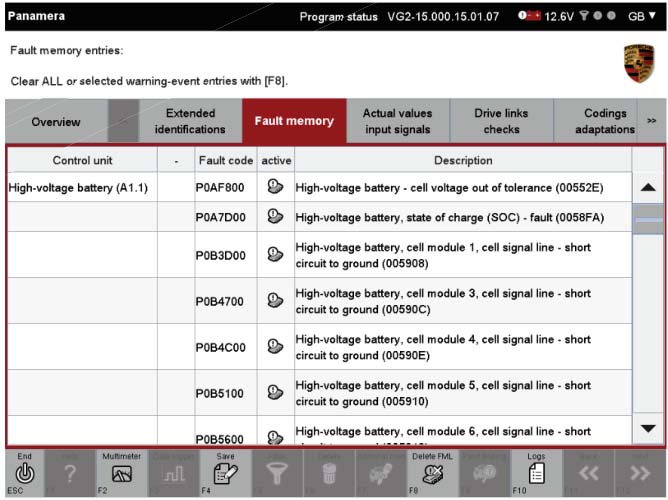Viewport: 668px width, 500px height.
Task: Click the fault status icon for P0B4C00
Action: pyautogui.click(x=275, y=346)
